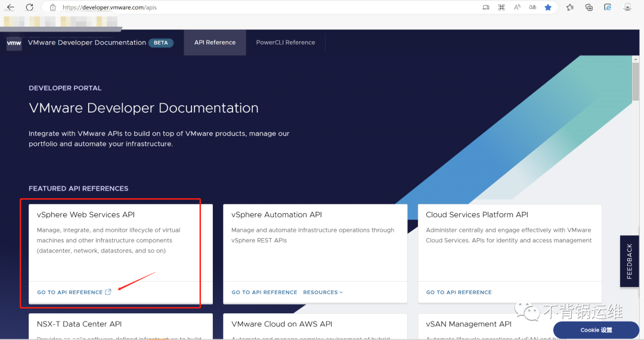This screenshot has width=644, height=340.
Task: Open vSphere Web Services API card title
Action: (86, 214)
